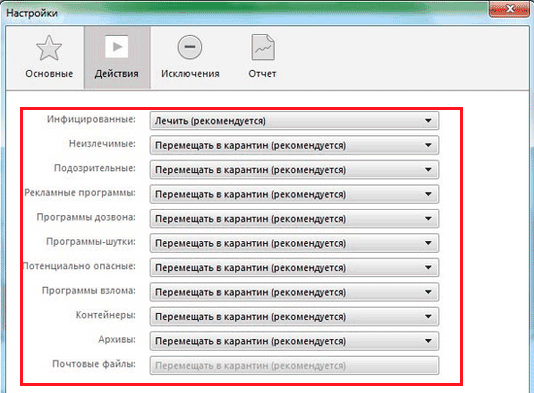Go to the Отчет tab label
Image resolution: width=534 pixels, height=393 pixels.
pos(262,74)
